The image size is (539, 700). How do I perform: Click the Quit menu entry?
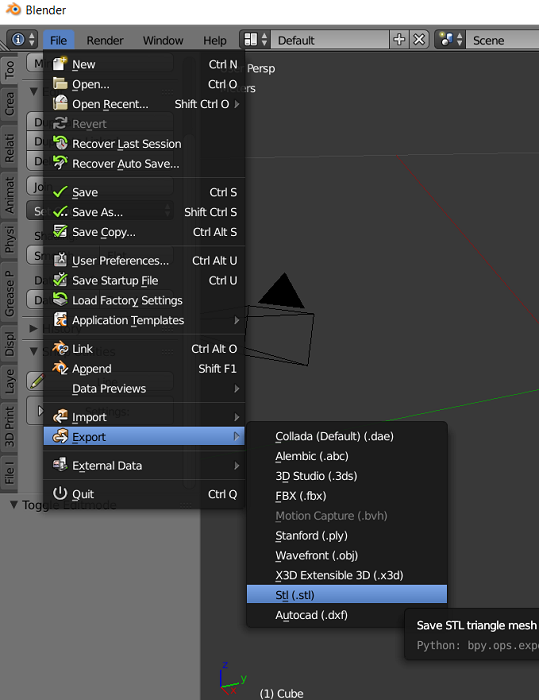(x=144, y=494)
